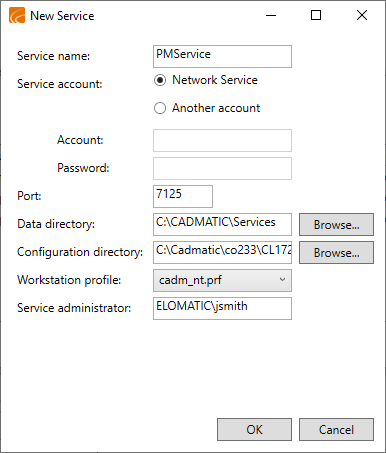Minimize the New Service window
386x453 pixels.
(271, 15)
